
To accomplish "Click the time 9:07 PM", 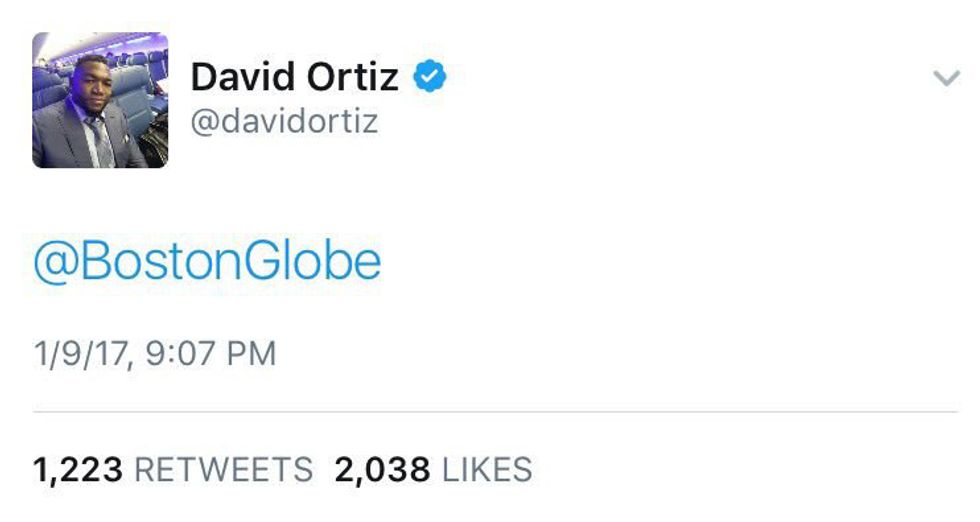I will coord(211,354).
